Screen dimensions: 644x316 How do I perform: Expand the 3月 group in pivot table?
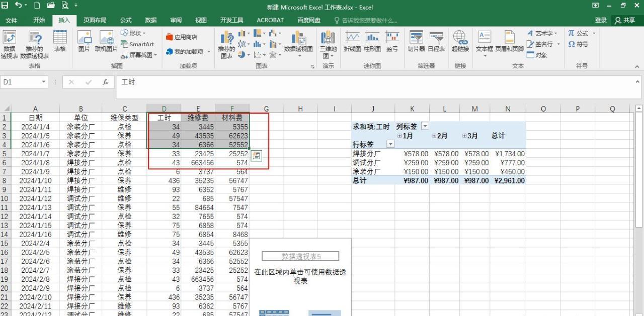tap(465, 136)
